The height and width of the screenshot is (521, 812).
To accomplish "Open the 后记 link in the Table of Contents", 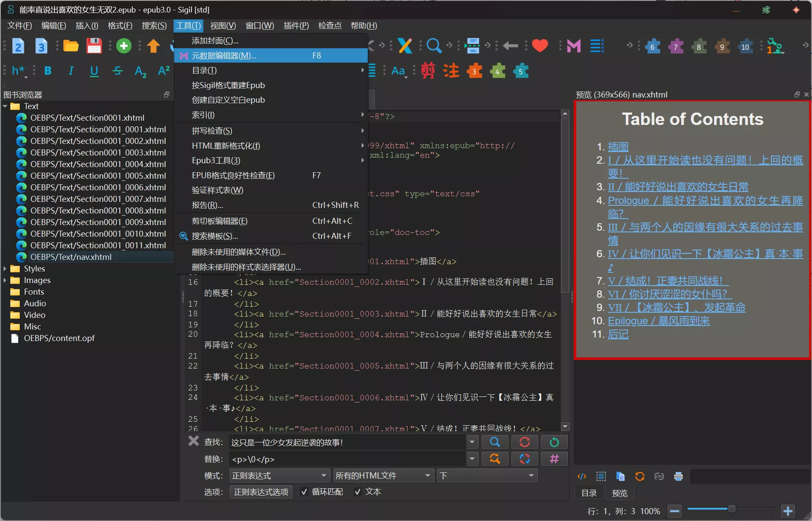I will [x=618, y=334].
